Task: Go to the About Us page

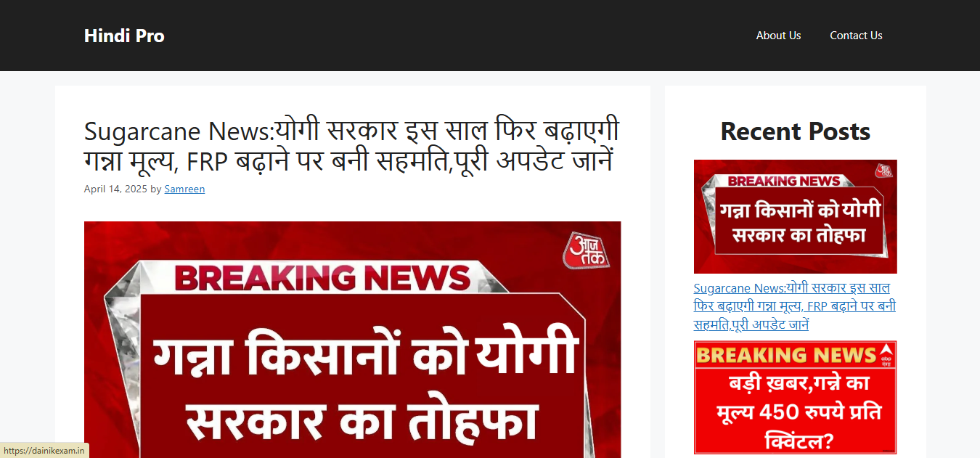Action: click(x=778, y=36)
